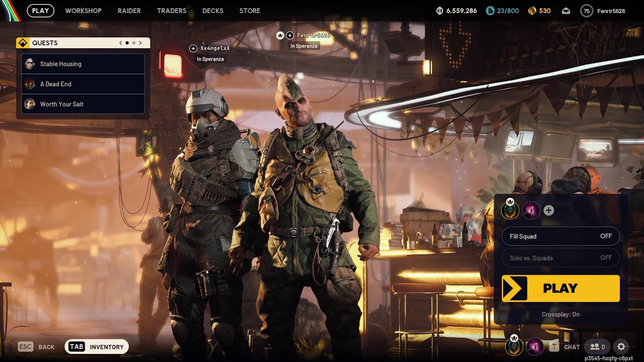Go to next quests page with right chevron

[x=140, y=43]
